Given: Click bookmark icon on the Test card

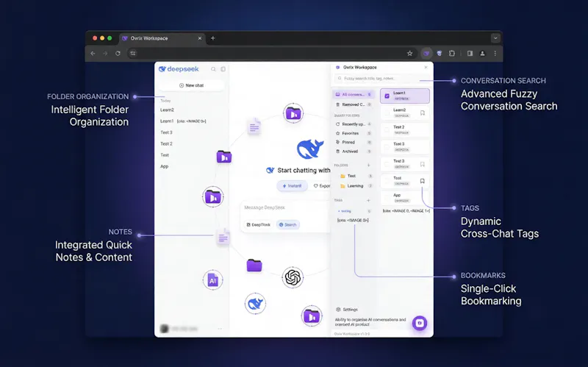Looking at the screenshot, I should [422, 181].
